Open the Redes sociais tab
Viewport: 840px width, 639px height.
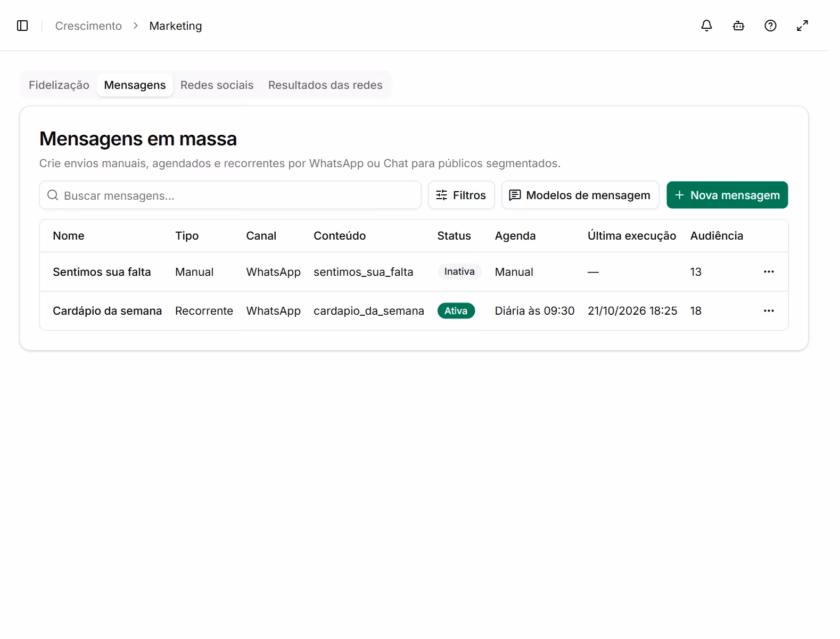tap(217, 85)
